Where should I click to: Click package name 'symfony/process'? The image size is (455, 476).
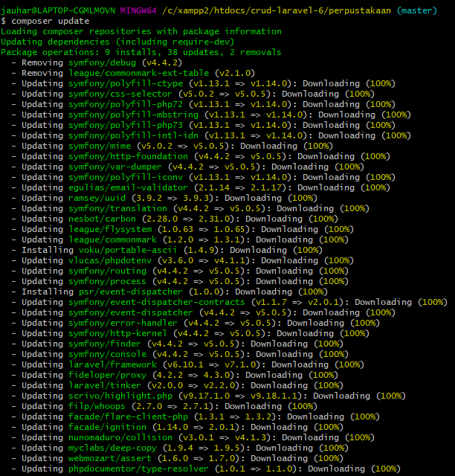click(107, 281)
